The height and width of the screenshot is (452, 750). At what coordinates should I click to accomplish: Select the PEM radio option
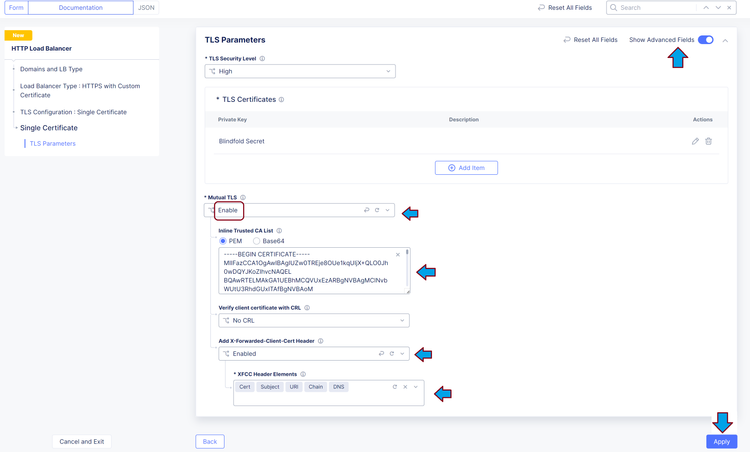pyautogui.click(x=223, y=241)
